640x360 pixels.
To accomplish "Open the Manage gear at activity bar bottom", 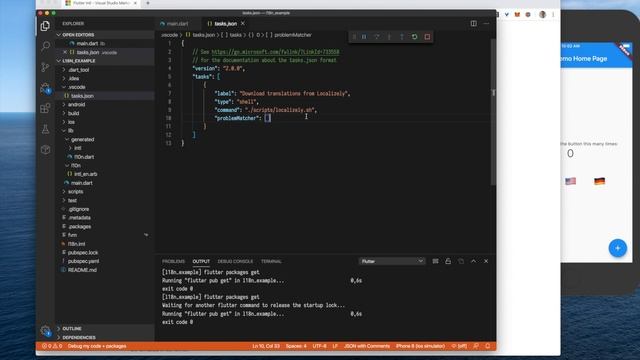I will pyautogui.click(x=45, y=331).
